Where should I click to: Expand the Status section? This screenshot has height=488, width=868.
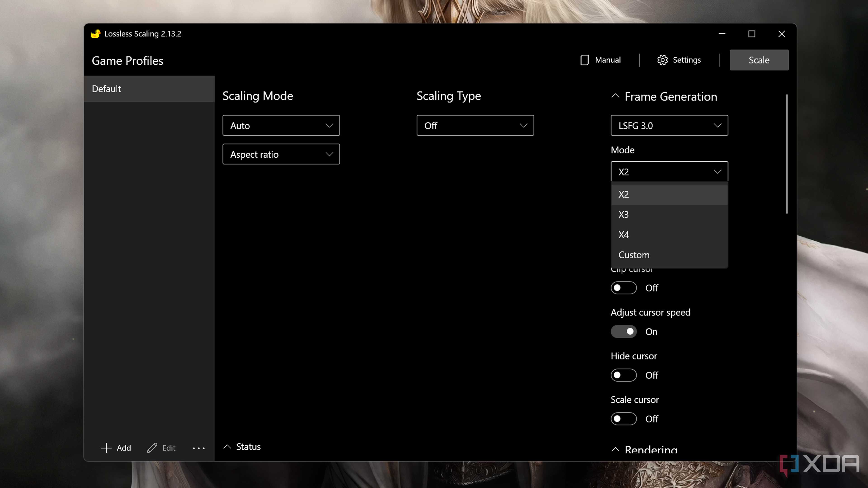tap(227, 447)
